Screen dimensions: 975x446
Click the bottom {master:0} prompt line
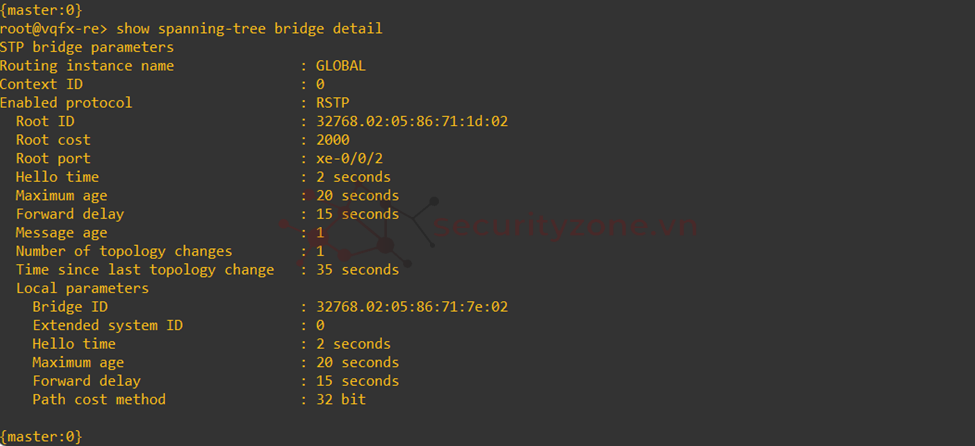click(x=41, y=437)
